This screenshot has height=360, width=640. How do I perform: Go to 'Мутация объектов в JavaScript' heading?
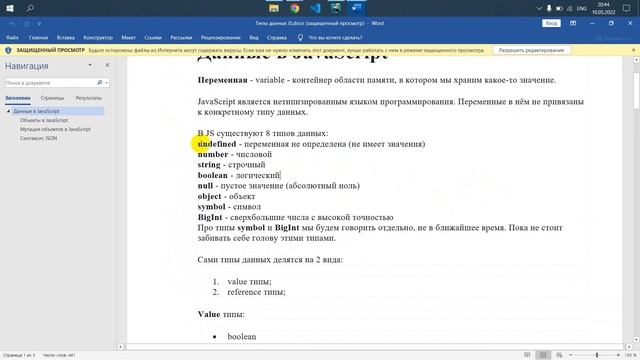tap(56, 129)
